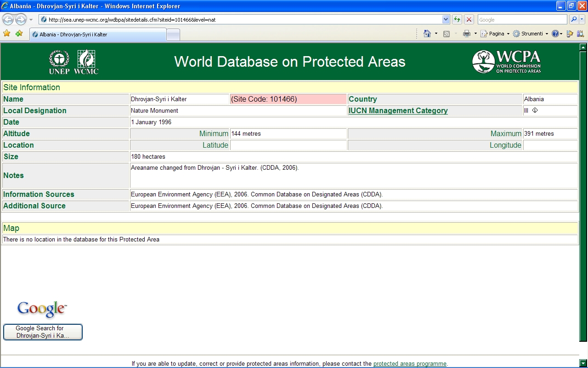Click the Site Information section header
588x368 pixels.
tap(290, 87)
